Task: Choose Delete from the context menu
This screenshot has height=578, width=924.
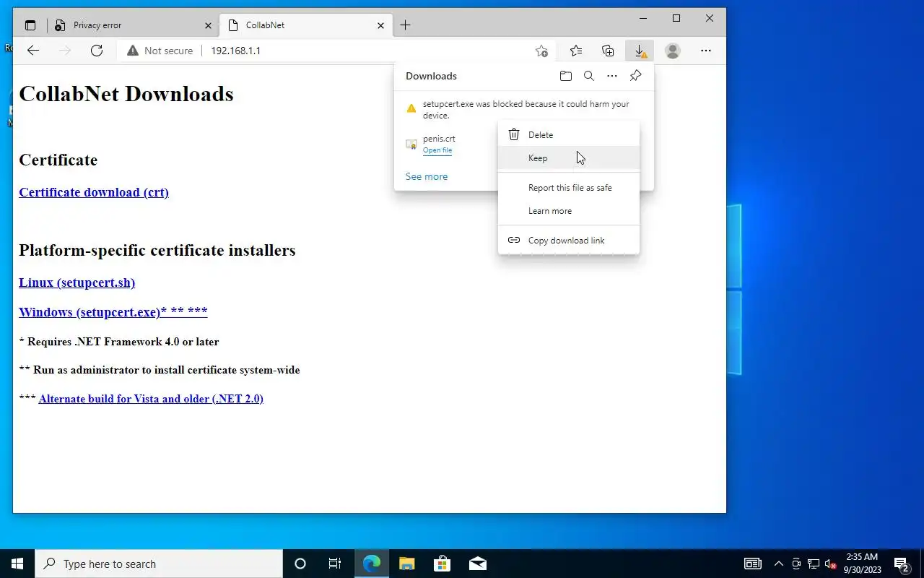Action: point(569,134)
